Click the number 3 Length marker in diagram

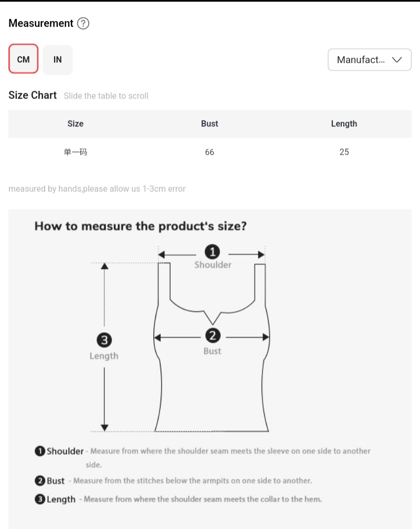[x=104, y=340]
